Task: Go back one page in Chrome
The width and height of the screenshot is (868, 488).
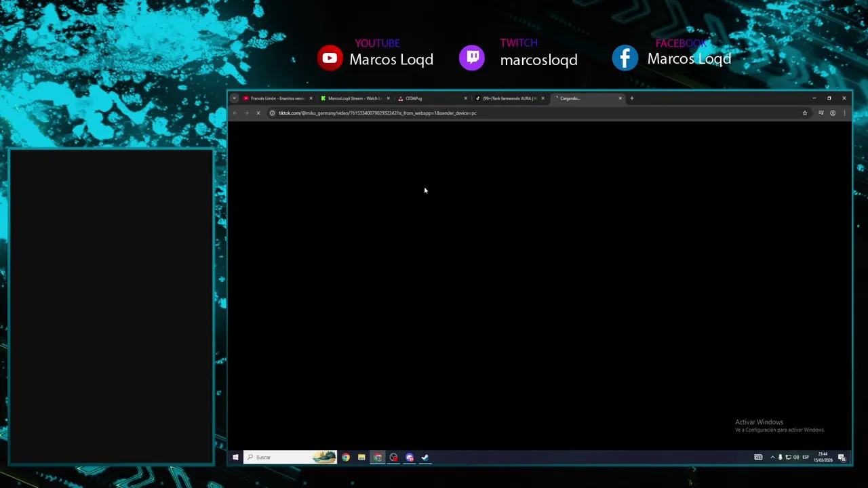Action: tap(235, 113)
